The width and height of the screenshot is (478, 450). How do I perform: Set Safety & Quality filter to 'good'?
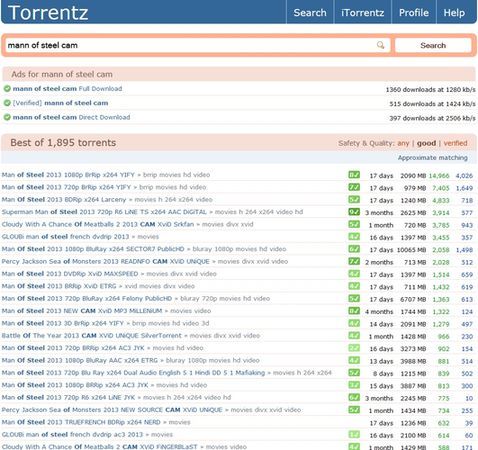point(426,143)
